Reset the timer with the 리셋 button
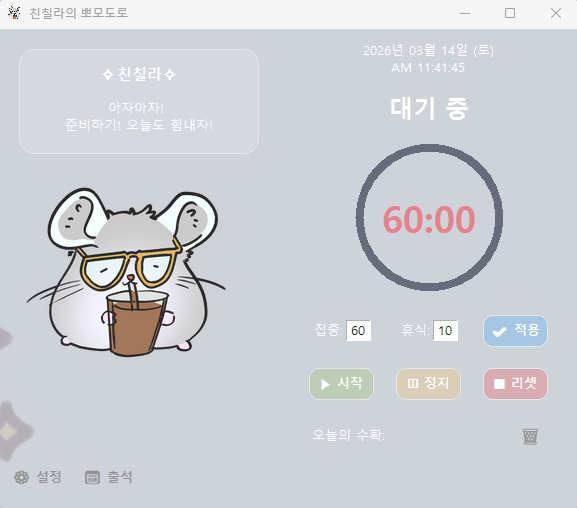 [x=515, y=384]
